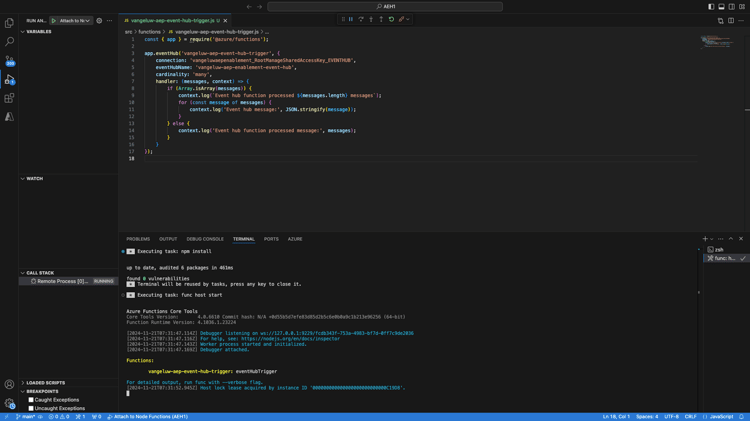The image size is (750, 421).
Task: Disconnect the debugger using the plug icon
Action: point(402,19)
